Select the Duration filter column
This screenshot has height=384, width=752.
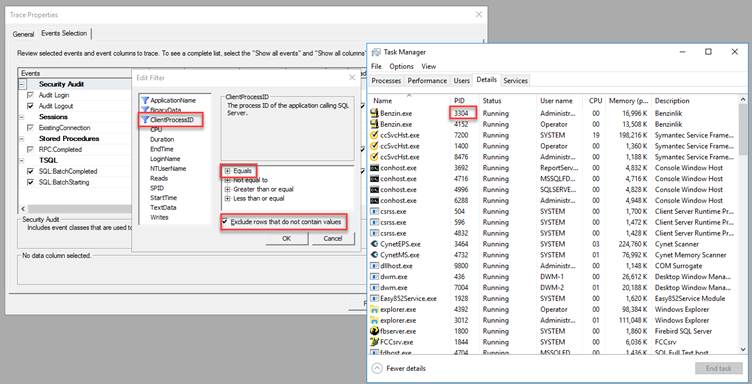[162, 140]
